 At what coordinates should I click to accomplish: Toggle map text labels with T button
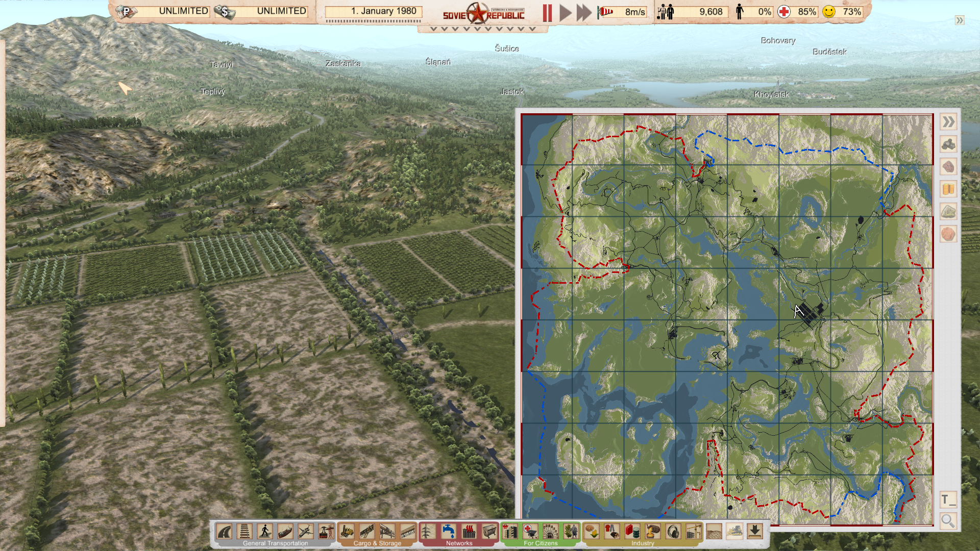948,499
